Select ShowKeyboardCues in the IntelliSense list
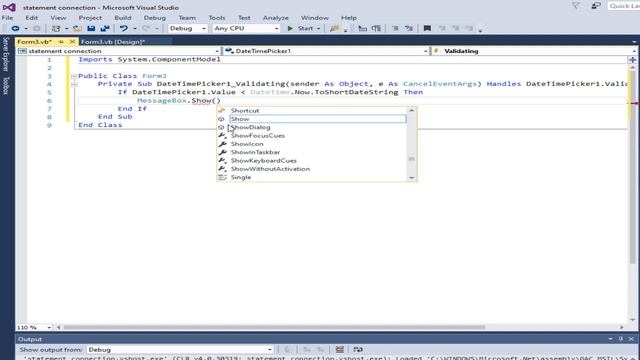The height and width of the screenshot is (360, 640). point(312,161)
